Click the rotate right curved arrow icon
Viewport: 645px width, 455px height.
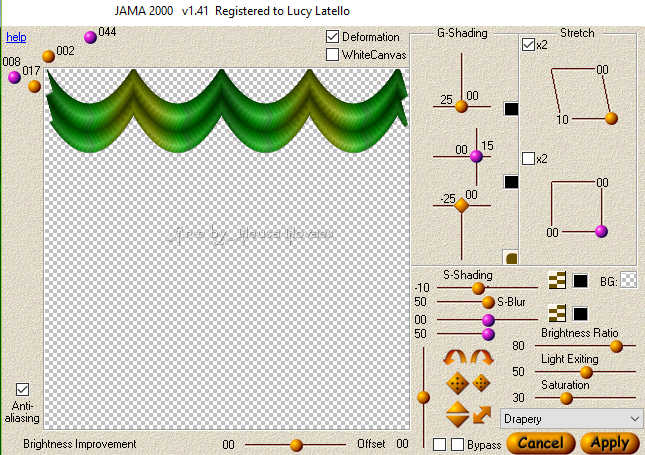tap(482, 357)
